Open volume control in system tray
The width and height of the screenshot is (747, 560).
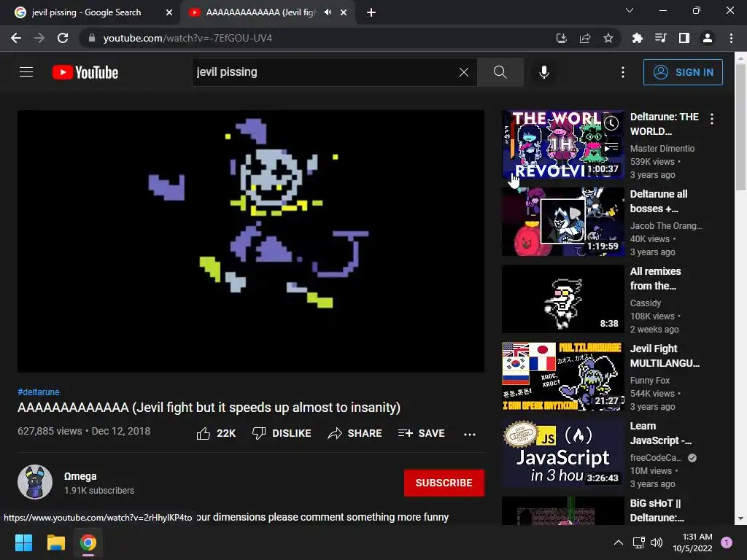[x=657, y=542]
